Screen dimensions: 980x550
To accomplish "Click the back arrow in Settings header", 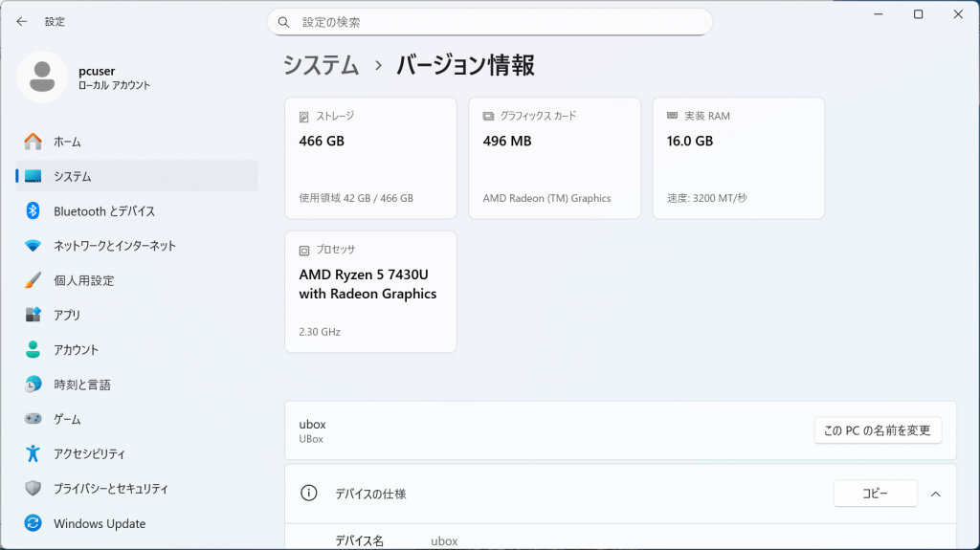I will click(x=22, y=21).
